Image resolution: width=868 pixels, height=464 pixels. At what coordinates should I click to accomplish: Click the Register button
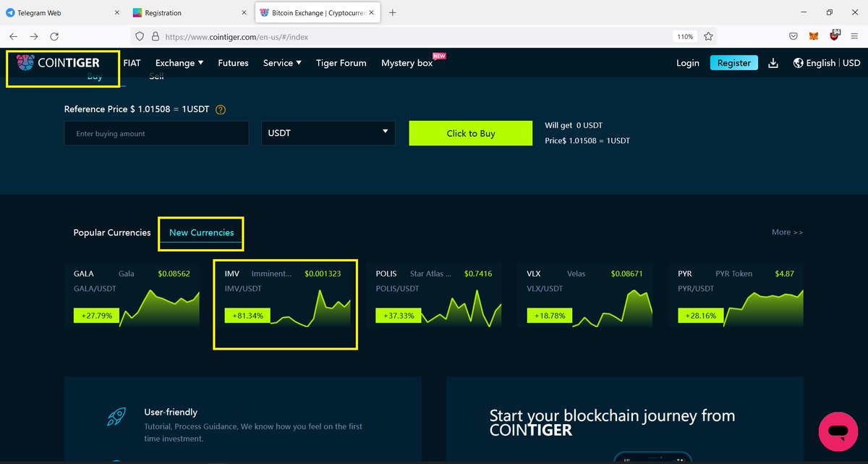pyautogui.click(x=734, y=63)
